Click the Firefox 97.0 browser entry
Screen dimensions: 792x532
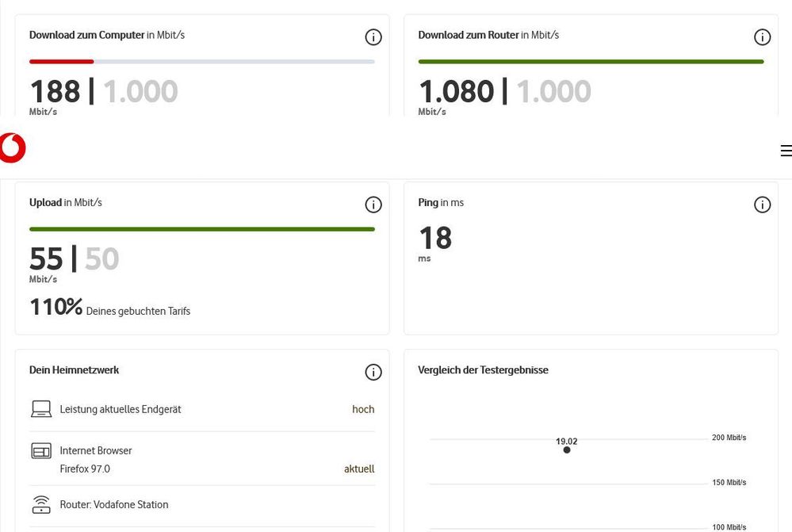pyautogui.click(x=85, y=469)
